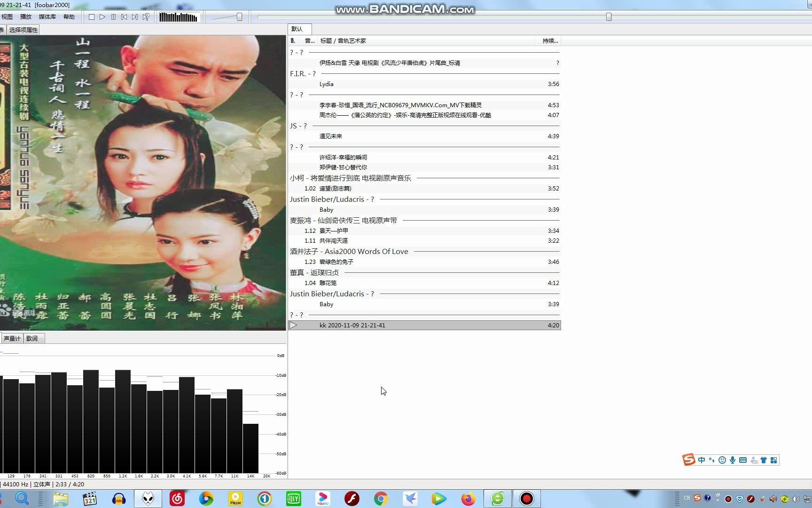Open NetEase Cloud Music taskbar icon
This screenshot has width=812, height=508.
(177, 499)
